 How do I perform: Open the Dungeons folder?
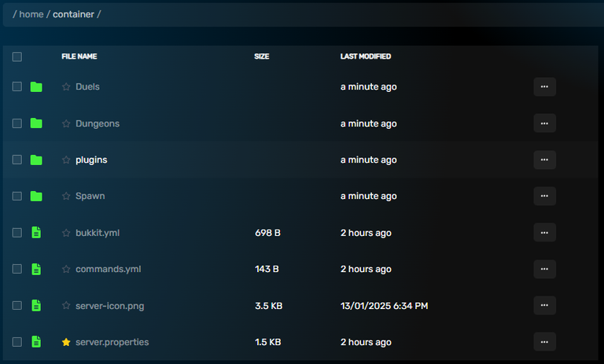[x=98, y=123]
